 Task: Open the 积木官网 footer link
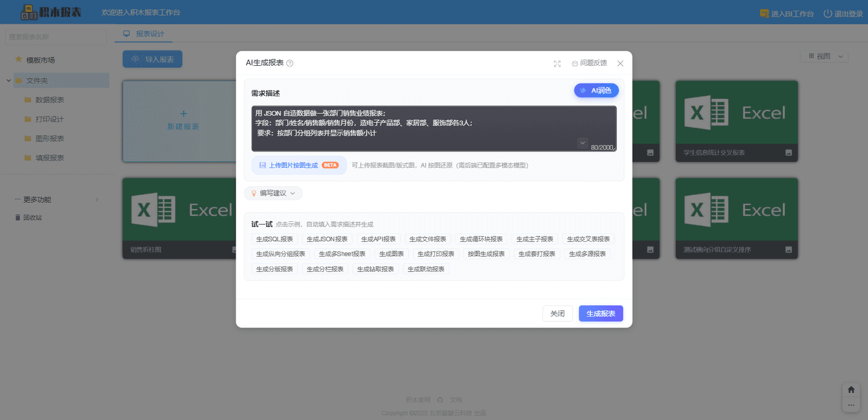[x=418, y=400]
